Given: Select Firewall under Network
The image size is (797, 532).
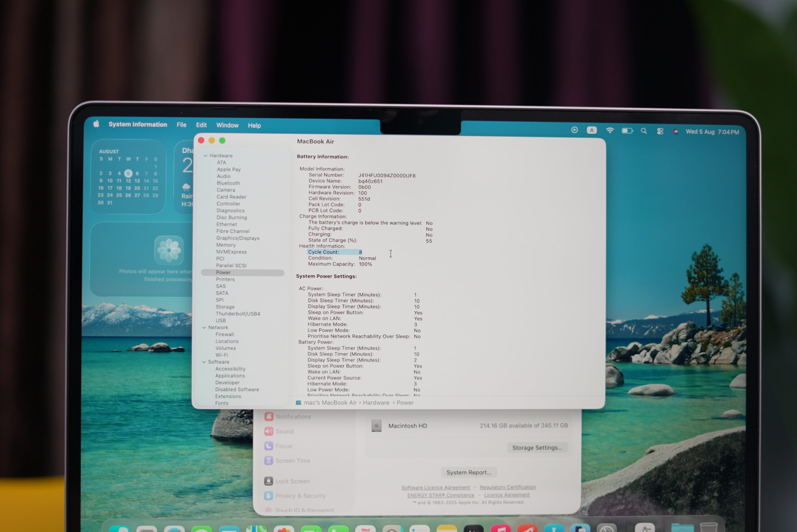Looking at the screenshot, I should pyautogui.click(x=224, y=334).
